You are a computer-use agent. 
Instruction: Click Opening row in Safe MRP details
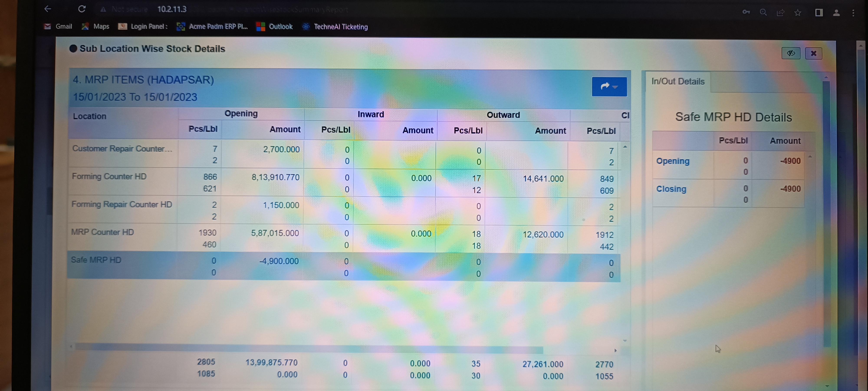click(x=728, y=166)
